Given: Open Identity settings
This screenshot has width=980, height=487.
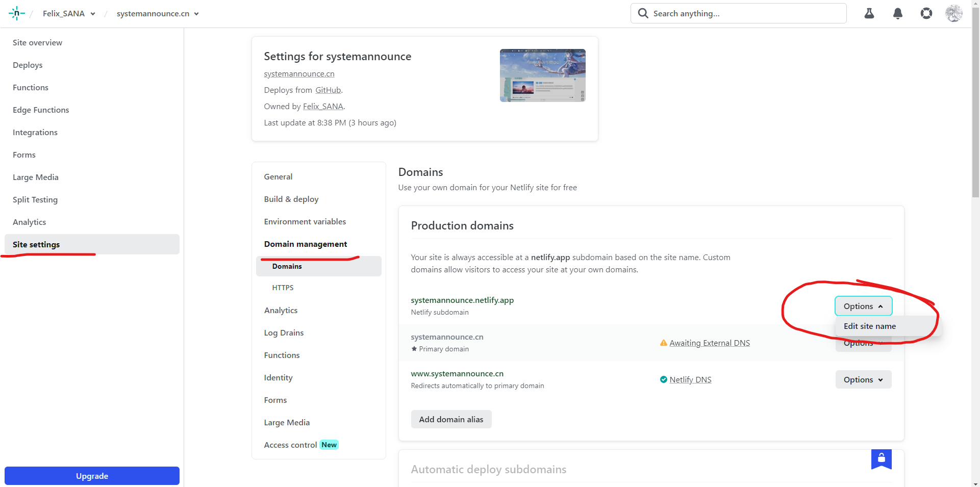Looking at the screenshot, I should click(x=278, y=377).
